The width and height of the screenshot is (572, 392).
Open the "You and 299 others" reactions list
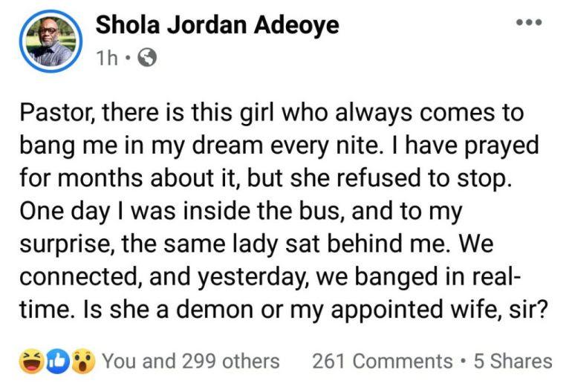click(191, 362)
